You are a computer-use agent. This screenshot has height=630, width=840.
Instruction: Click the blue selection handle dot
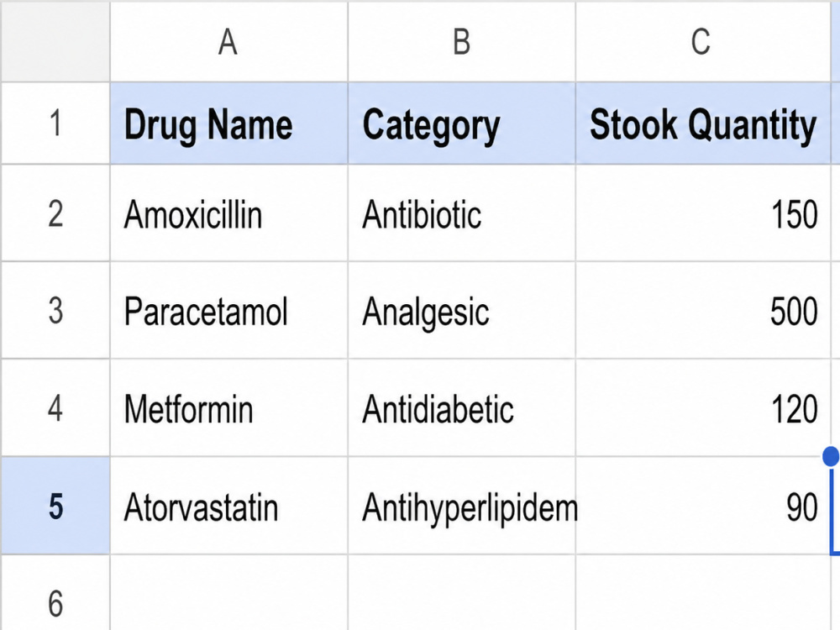coord(831,456)
